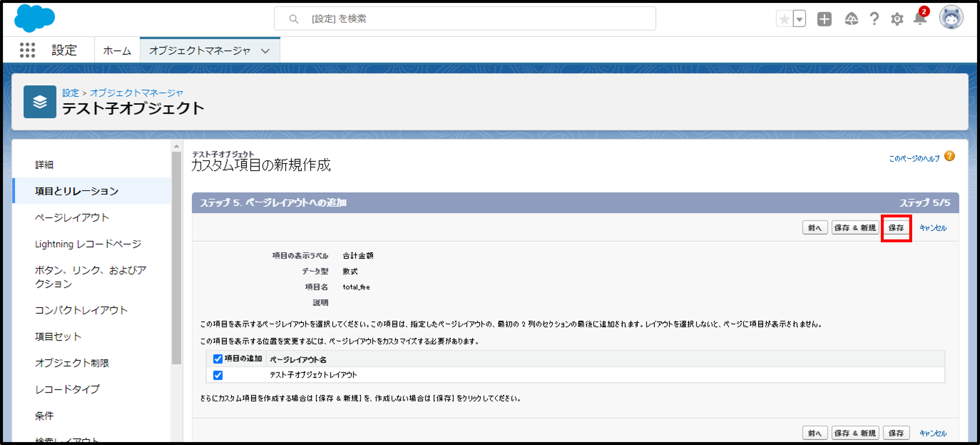Click the top 保存 & 新規 button
The width and height of the screenshot is (980, 445).
(x=855, y=228)
